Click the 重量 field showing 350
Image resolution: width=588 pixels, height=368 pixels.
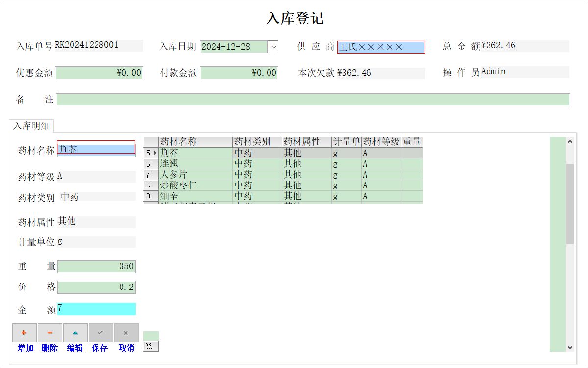pyautogui.click(x=97, y=266)
